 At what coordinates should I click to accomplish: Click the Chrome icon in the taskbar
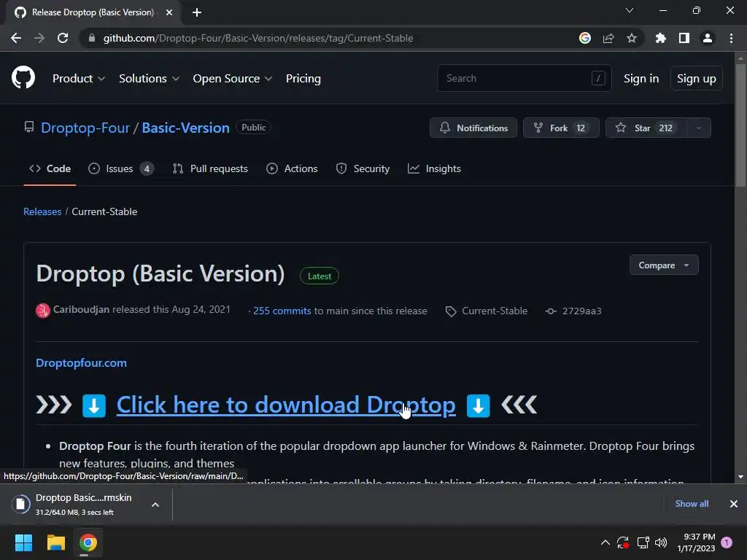(88, 542)
